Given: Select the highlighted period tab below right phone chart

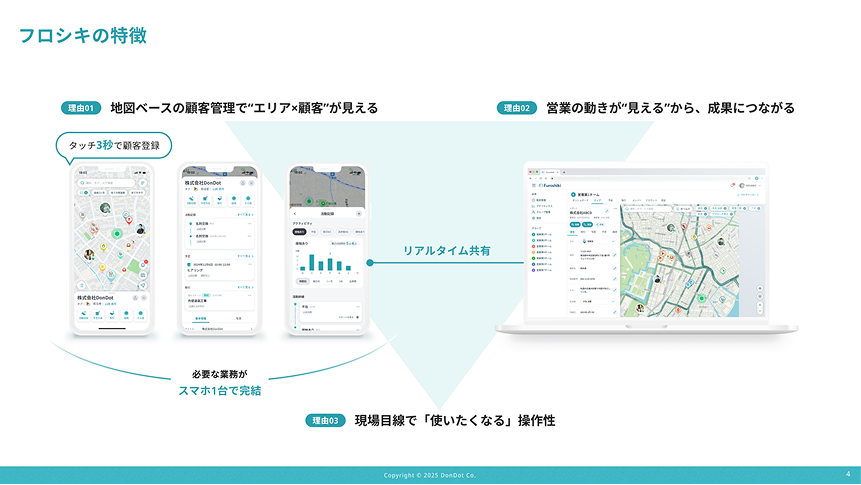Looking at the screenshot, I should pos(303,281).
